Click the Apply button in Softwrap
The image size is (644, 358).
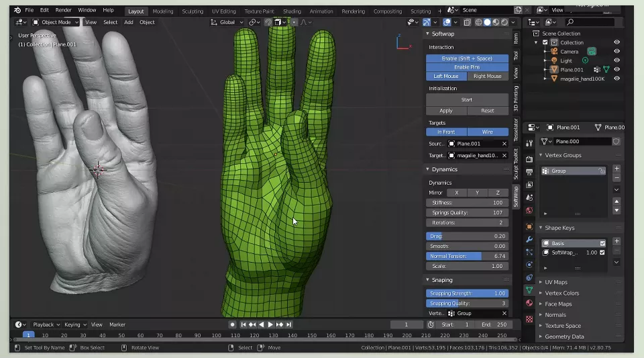446,111
